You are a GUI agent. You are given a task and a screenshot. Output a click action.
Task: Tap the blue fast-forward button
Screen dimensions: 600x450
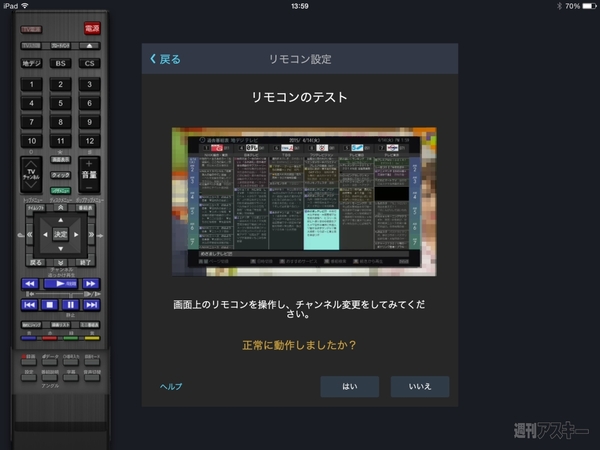click(x=91, y=284)
